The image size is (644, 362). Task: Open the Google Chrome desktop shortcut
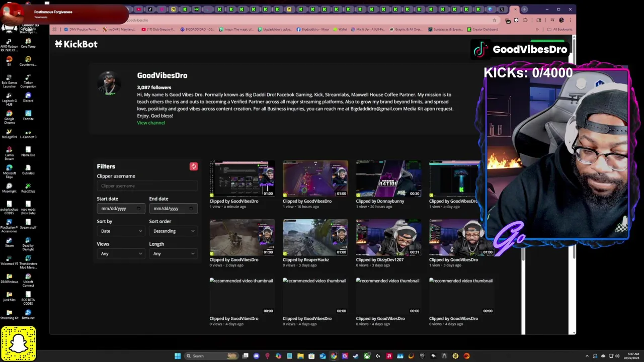(9, 117)
